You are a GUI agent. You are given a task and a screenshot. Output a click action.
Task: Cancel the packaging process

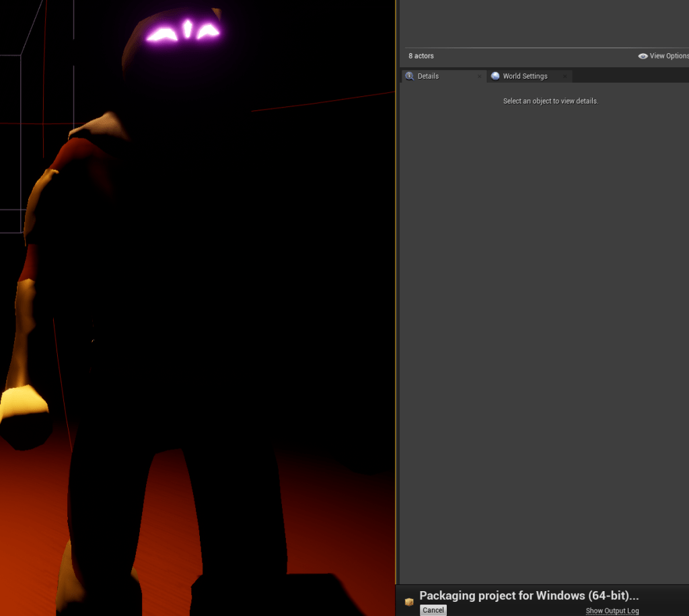click(x=433, y=610)
